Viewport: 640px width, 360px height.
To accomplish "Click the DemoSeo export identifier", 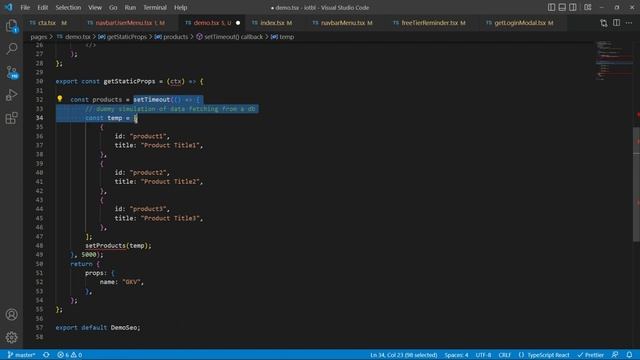I will tap(124, 327).
